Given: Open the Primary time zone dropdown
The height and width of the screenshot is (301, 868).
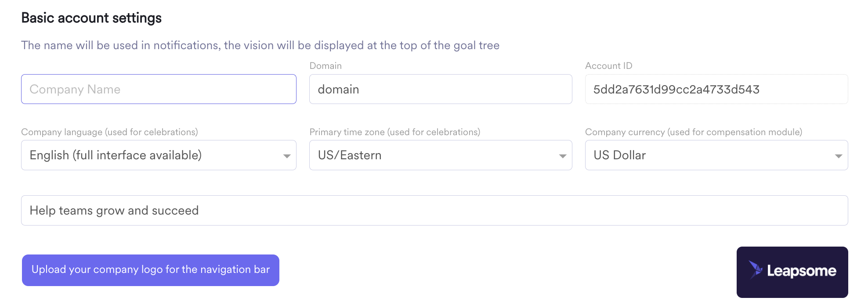Looking at the screenshot, I should [x=441, y=155].
